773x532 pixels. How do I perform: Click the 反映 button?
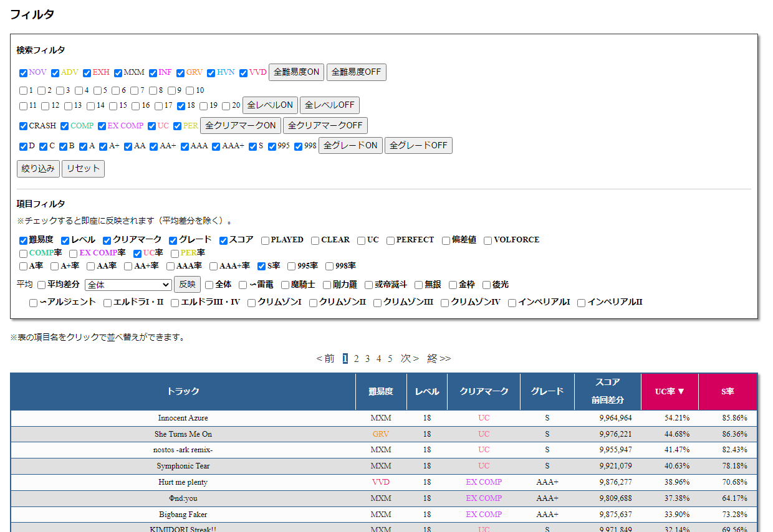coord(187,285)
